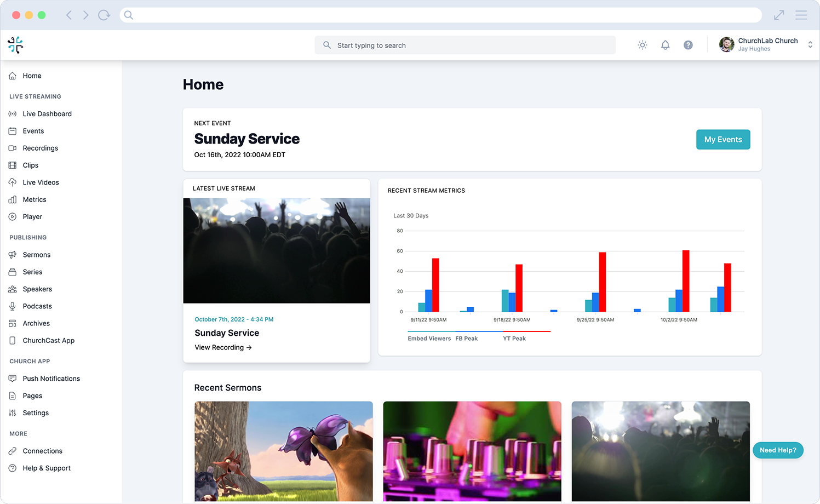The image size is (820, 504).
Task: Click the Live Dashboard broadcast icon
Action: [13, 114]
